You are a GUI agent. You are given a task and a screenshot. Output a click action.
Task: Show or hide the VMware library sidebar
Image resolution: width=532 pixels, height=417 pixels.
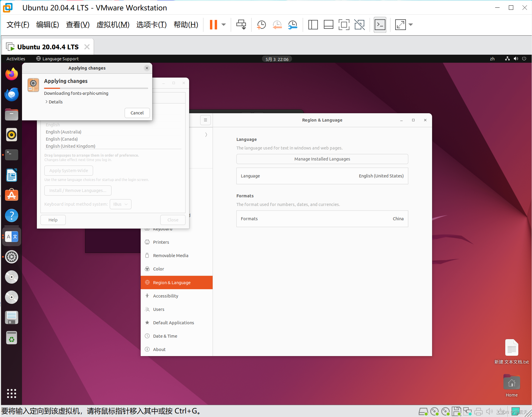313,25
